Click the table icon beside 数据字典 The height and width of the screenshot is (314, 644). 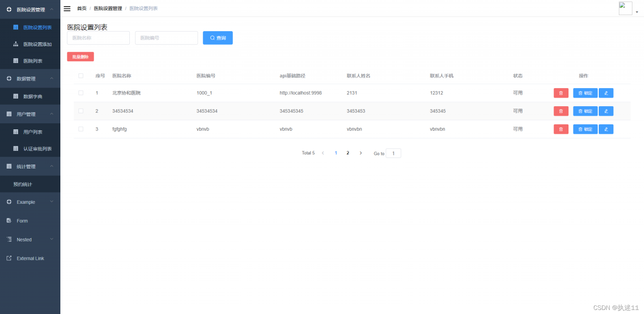[x=16, y=96]
